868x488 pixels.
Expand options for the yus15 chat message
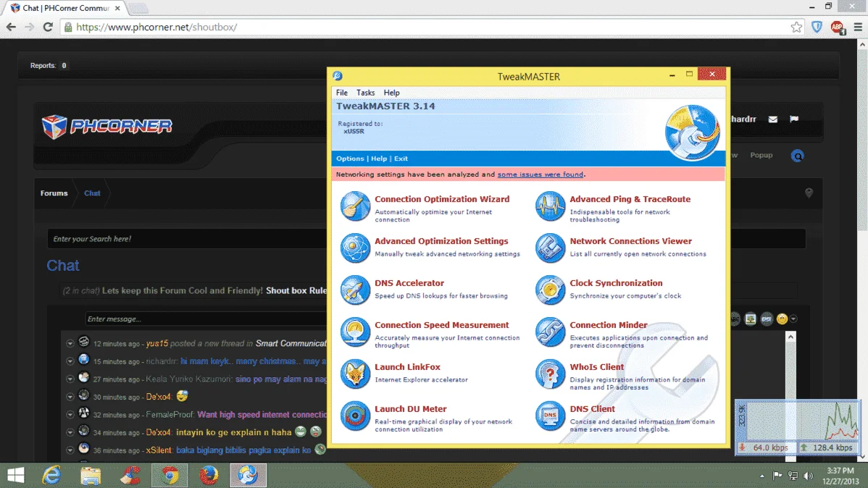point(70,344)
